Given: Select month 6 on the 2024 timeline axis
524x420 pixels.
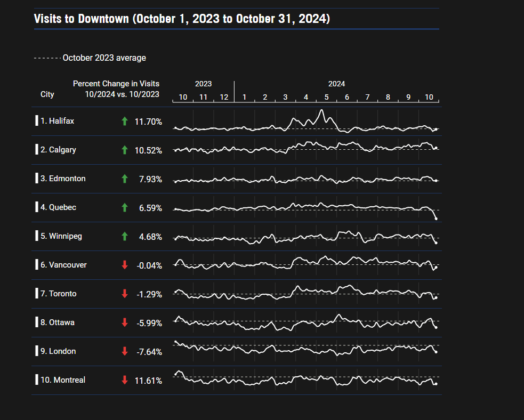Looking at the screenshot, I should click(x=347, y=97).
